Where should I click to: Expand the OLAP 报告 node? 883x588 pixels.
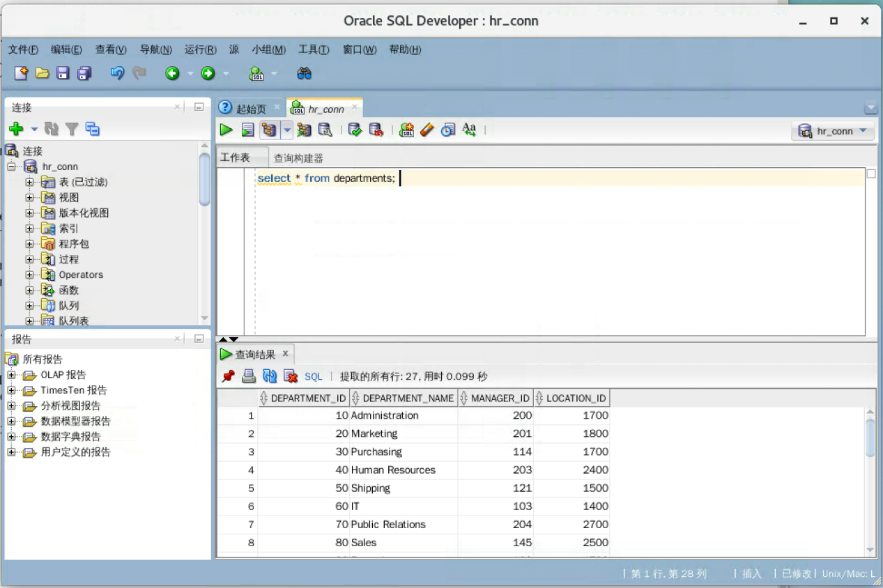click(x=11, y=375)
